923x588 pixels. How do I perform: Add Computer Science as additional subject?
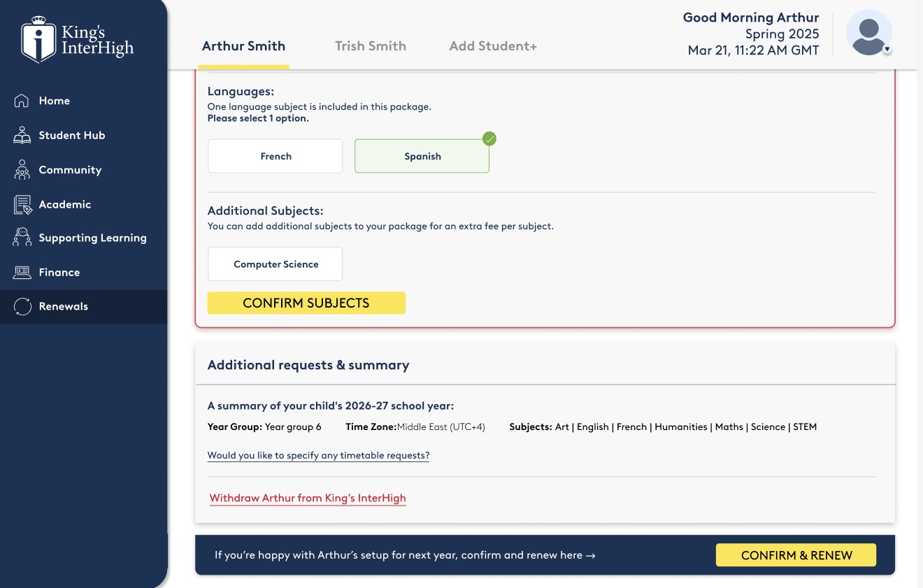[275, 264]
